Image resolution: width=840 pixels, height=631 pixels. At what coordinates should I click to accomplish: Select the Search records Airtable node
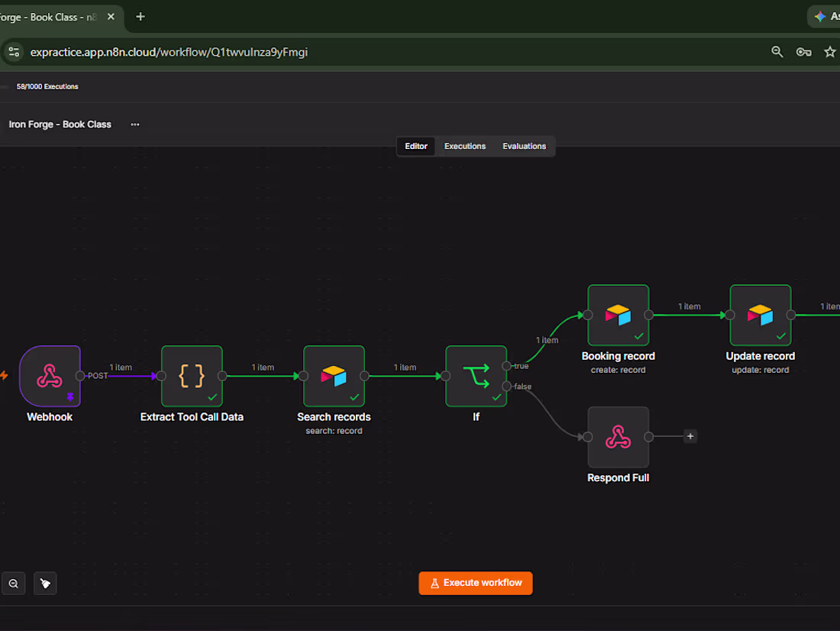tap(334, 376)
